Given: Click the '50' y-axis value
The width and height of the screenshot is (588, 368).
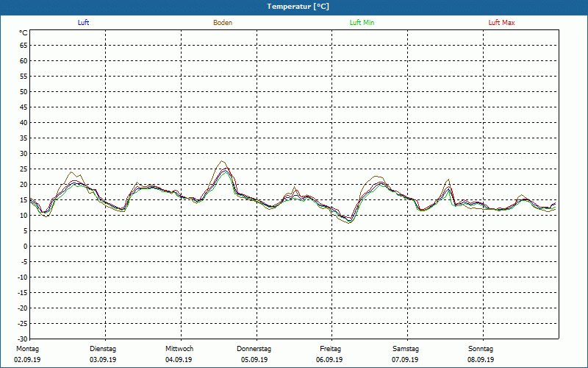Looking at the screenshot, I should [24, 91].
